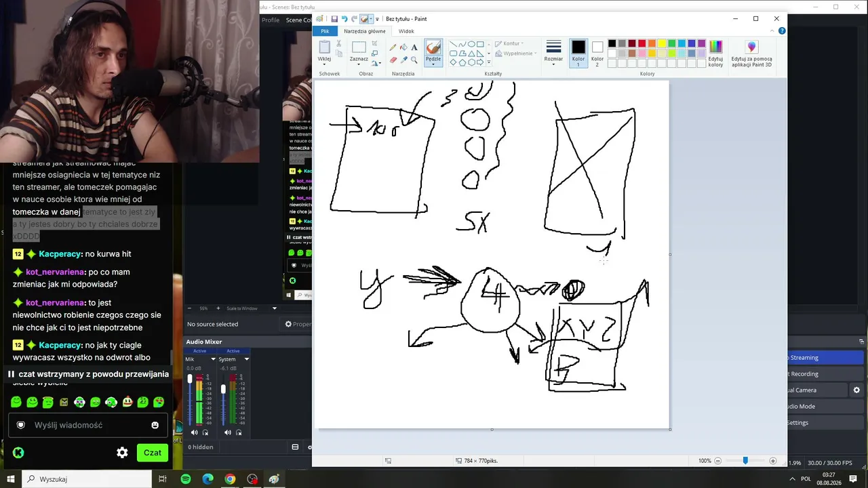Open the Plik file menu
This screenshot has height=488, width=868.
point(325,31)
